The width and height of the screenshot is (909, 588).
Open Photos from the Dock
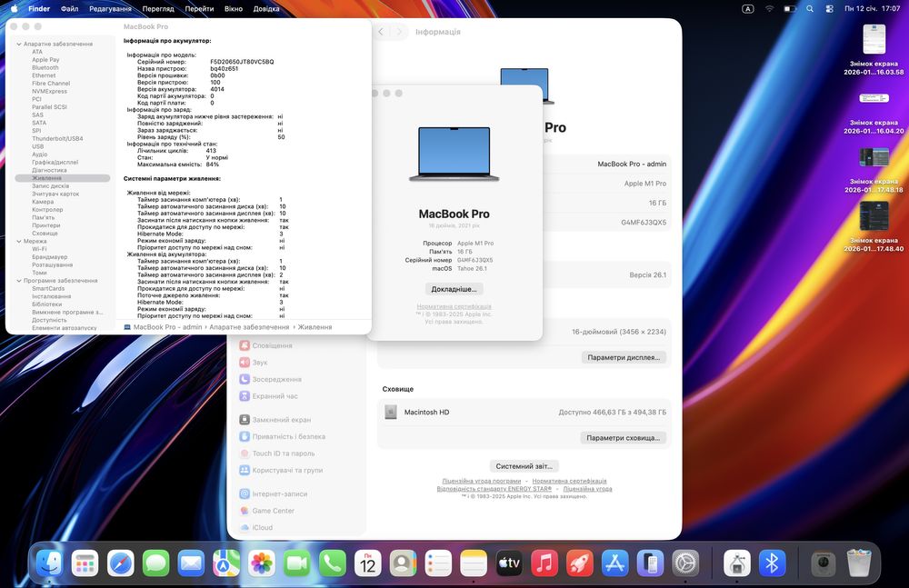tap(262, 563)
